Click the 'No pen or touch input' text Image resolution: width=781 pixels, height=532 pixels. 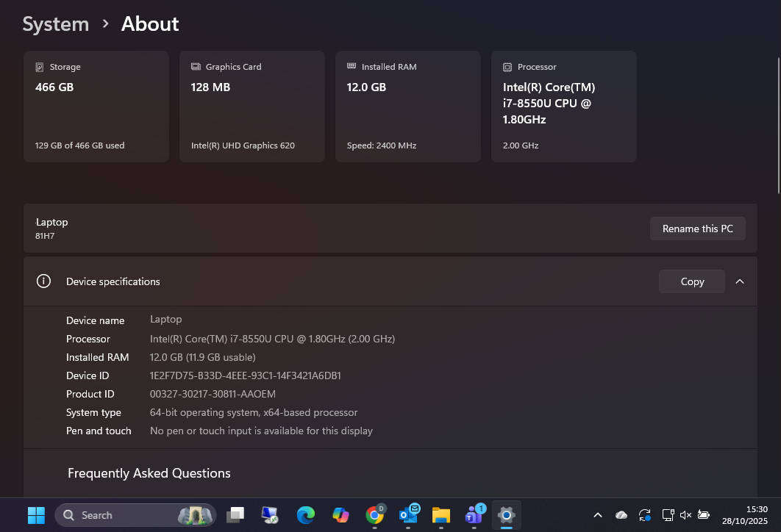coord(261,431)
